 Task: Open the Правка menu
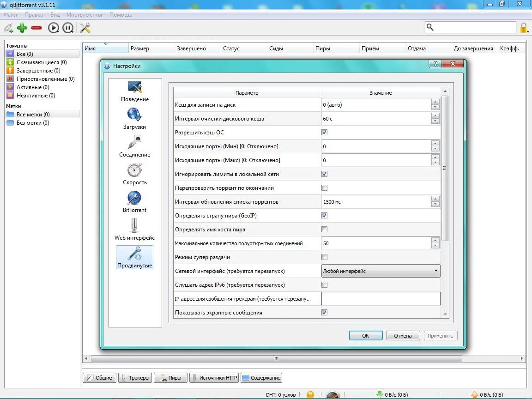click(x=34, y=15)
